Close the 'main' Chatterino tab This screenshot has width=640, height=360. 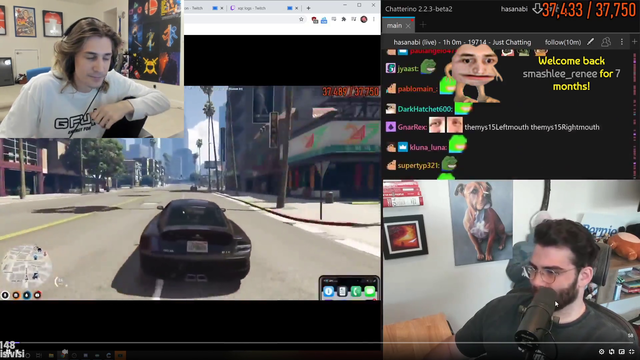(408, 26)
